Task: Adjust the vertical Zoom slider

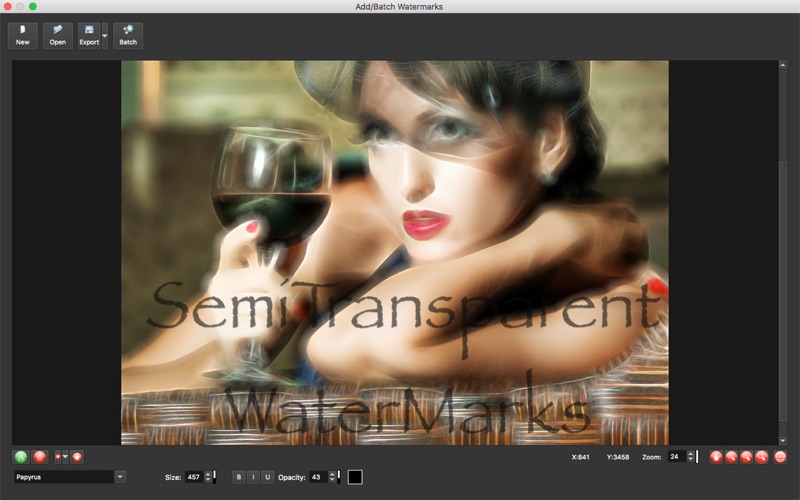Action: click(x=697, y=457)
